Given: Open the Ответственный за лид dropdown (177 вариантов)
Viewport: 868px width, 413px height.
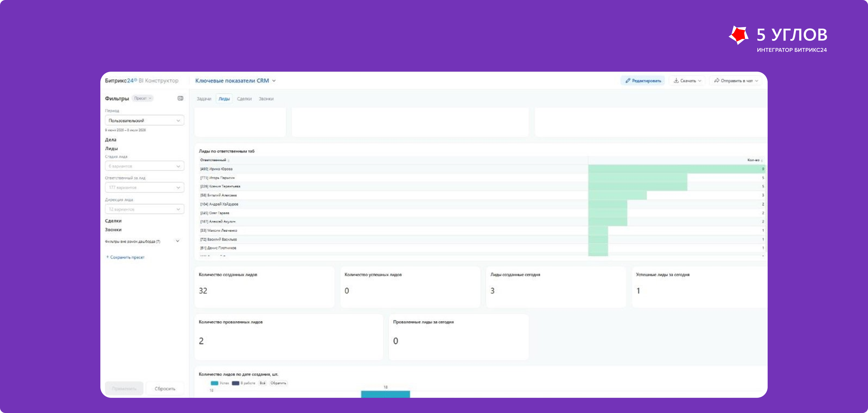Looking at the screenshot, I should click(145, 188).
